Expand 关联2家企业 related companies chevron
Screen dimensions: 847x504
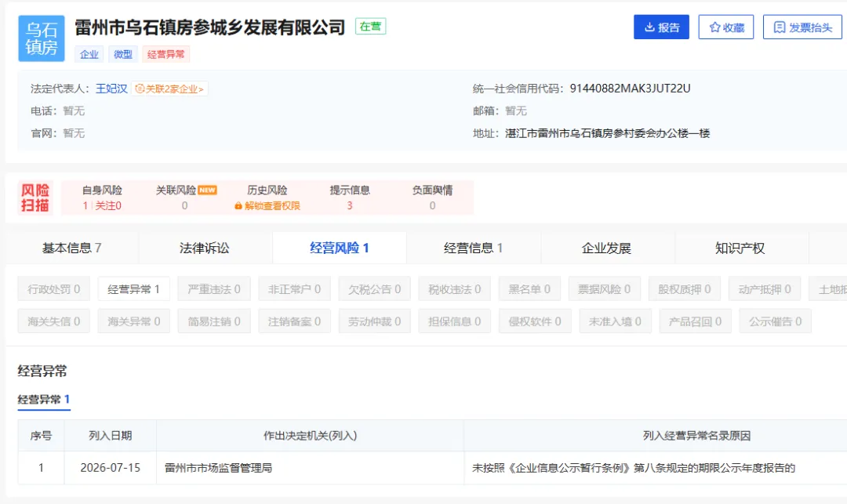(x=201, y=89)
